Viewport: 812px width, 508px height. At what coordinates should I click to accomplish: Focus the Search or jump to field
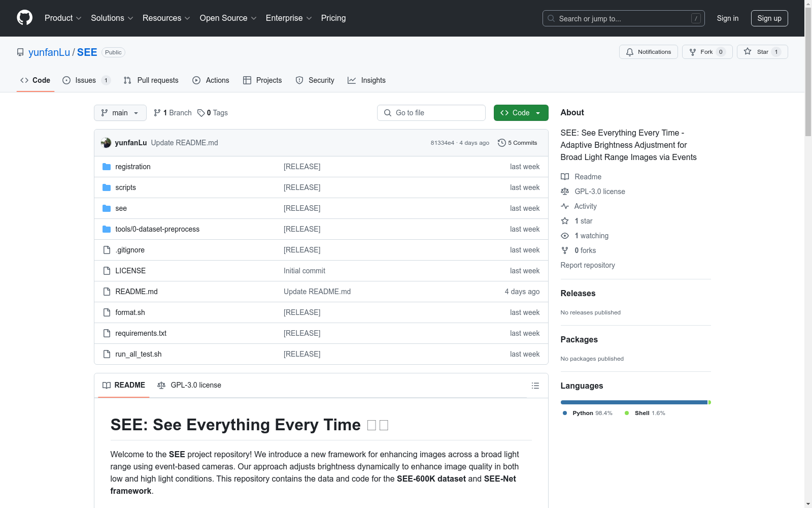(x=624, y=18)
